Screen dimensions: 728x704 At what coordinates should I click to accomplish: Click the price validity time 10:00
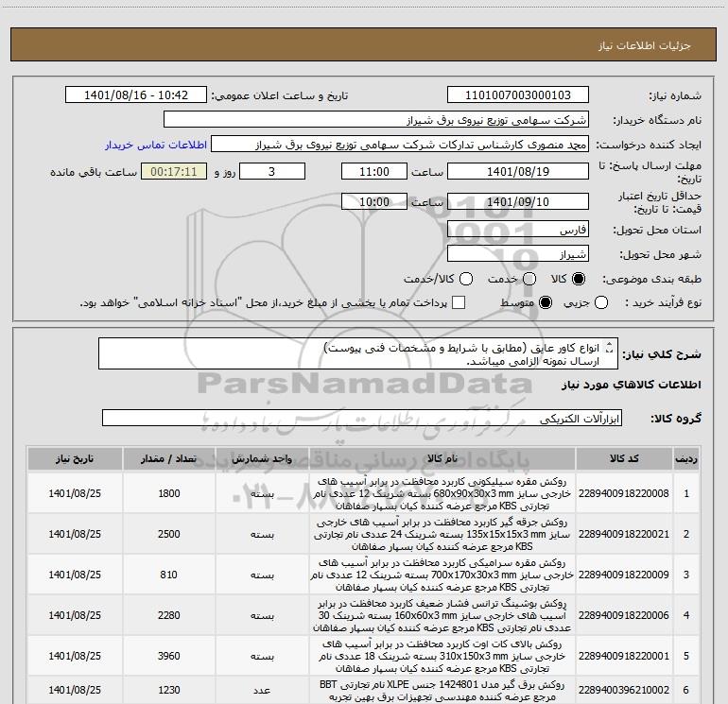[374, 201]
